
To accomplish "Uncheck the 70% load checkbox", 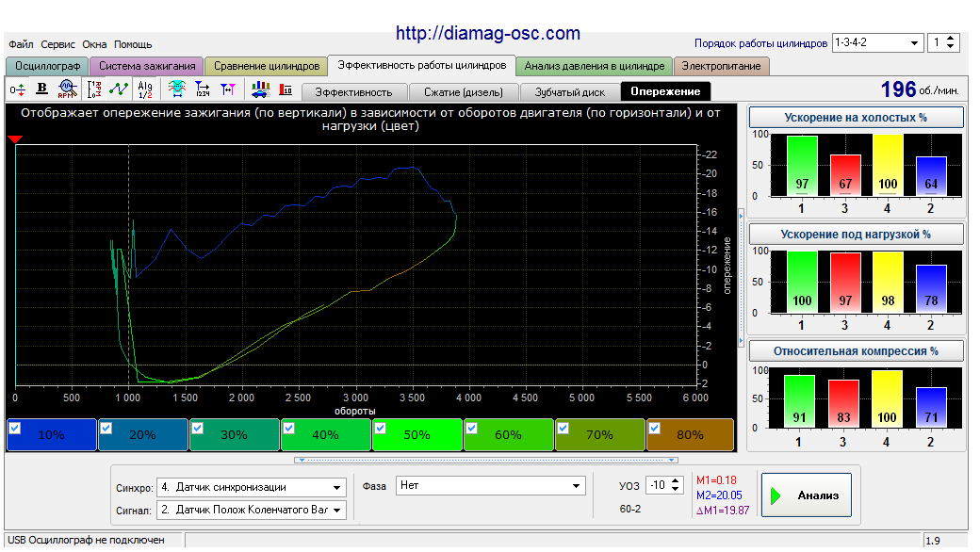I will pyautogui.click(x=563, y=429).
